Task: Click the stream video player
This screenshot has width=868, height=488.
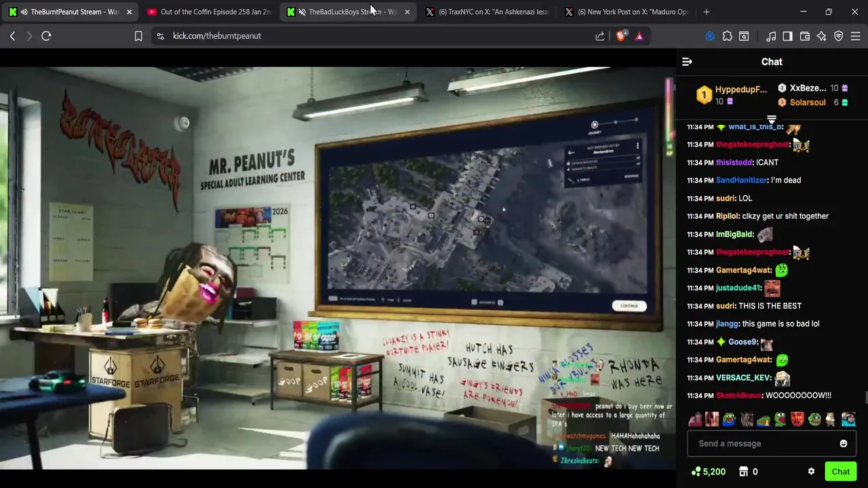Action: click(337, 268)
